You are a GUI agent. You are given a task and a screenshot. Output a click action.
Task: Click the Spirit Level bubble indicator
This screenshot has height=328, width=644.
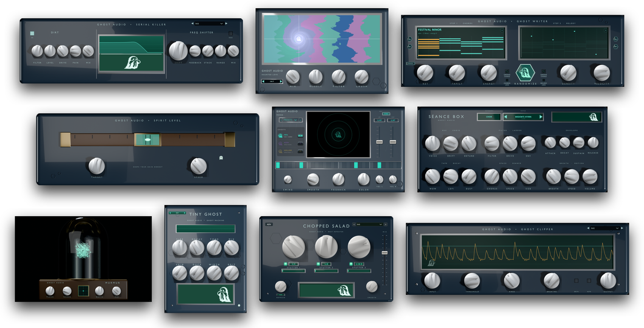tap(147, 140)
